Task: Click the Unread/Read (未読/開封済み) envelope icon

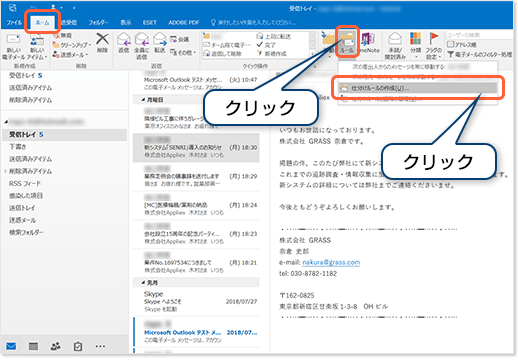Action: pos(395,39)
